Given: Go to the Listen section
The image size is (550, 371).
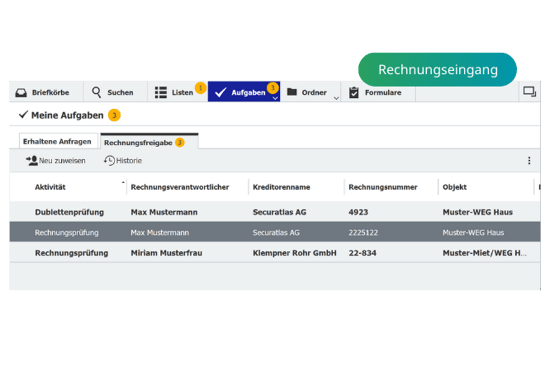Looking at the screenshot, I should (178, 92).
